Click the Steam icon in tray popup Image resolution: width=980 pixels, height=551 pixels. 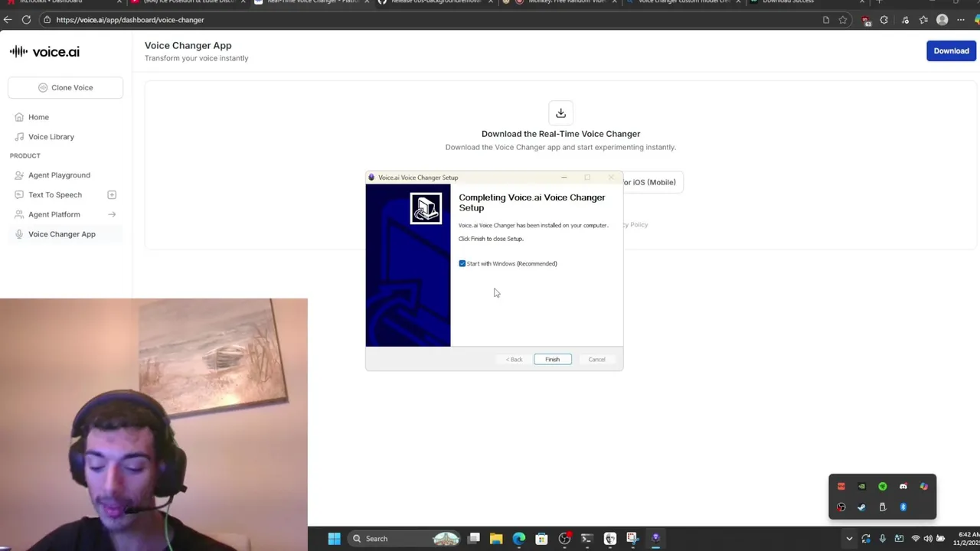coord(861,507)
